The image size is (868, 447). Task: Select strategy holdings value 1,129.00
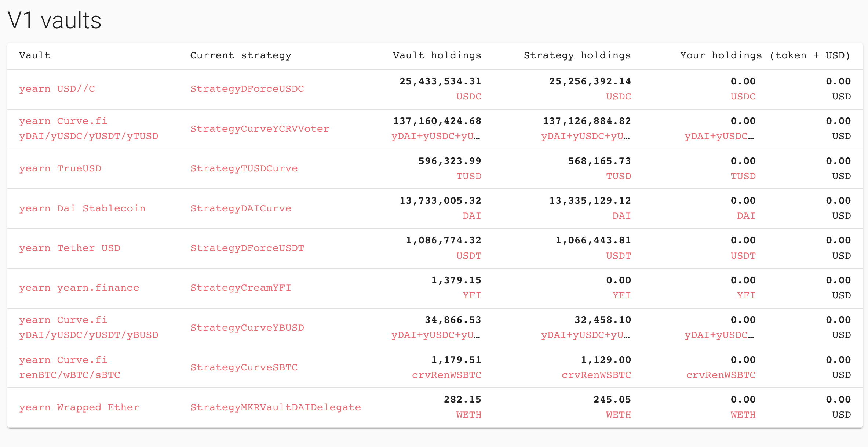(x=606, y=360)
